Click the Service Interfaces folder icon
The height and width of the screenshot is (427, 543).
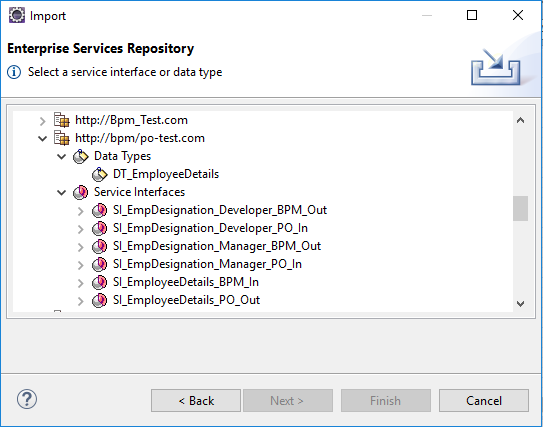click(80, 192)
